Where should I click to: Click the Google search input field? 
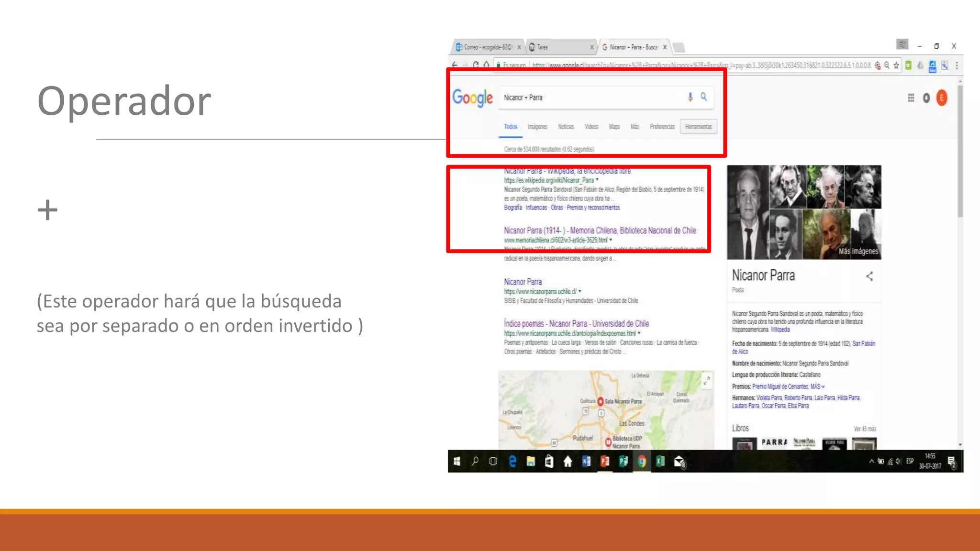(x=592, y=98)
